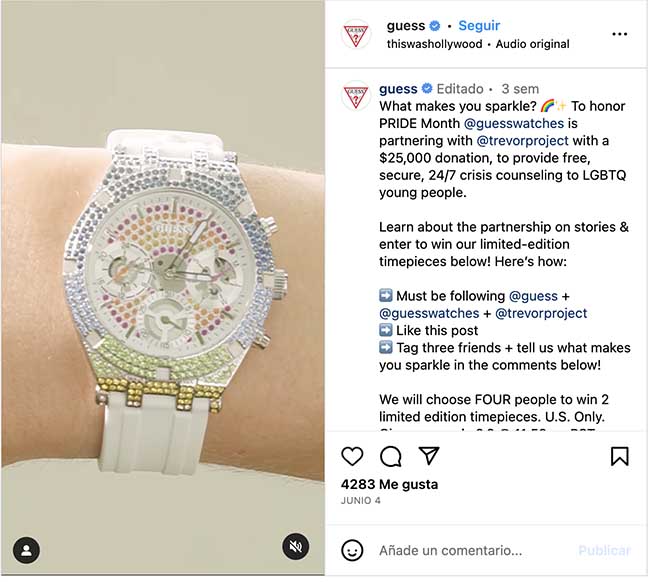Toggle video sound with the muted speaker icon

296,546
